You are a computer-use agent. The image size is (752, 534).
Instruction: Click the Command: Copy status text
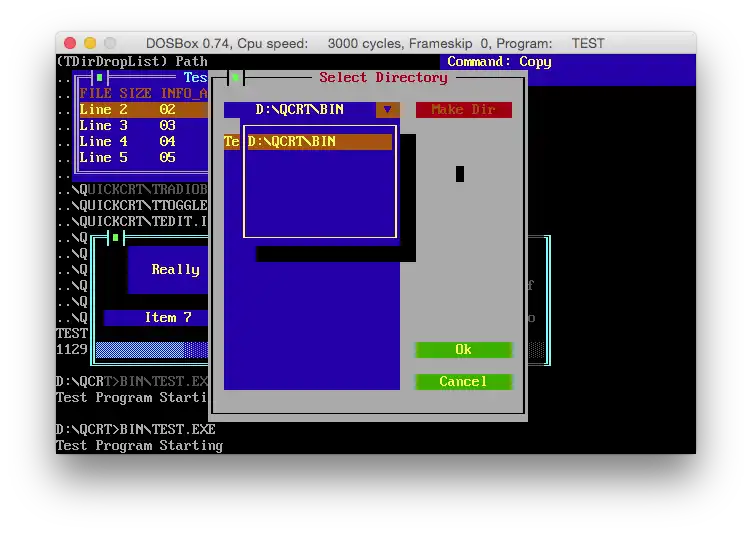point(499,61)
